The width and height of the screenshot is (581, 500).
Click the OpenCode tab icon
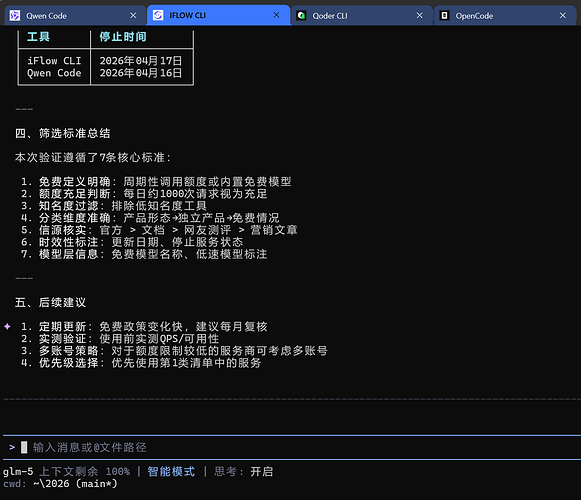444,16
